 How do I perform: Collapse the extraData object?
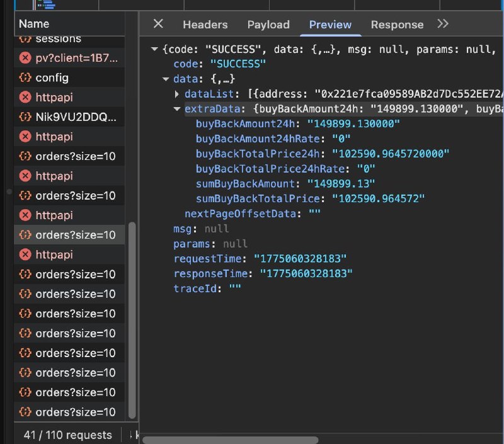coord(178,110)
